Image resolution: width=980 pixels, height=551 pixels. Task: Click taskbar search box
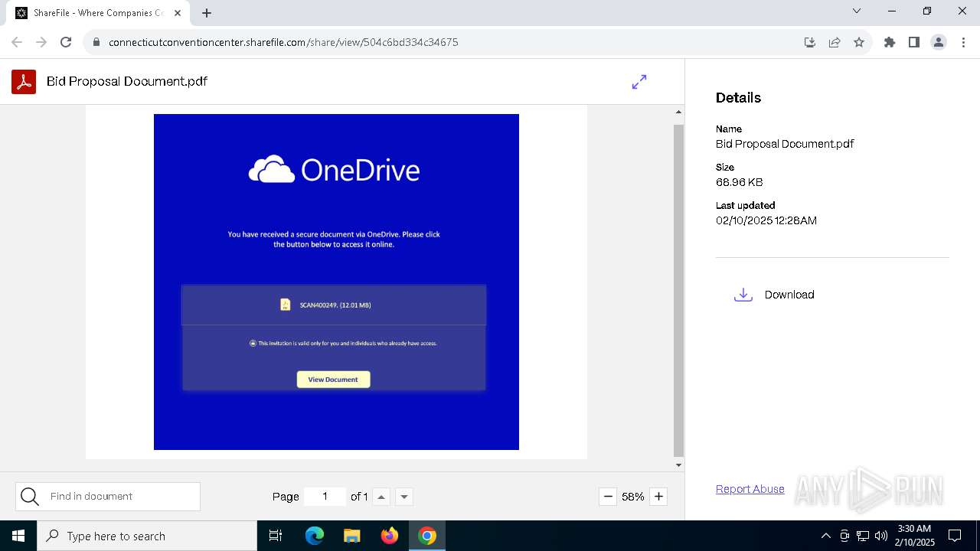147,536
